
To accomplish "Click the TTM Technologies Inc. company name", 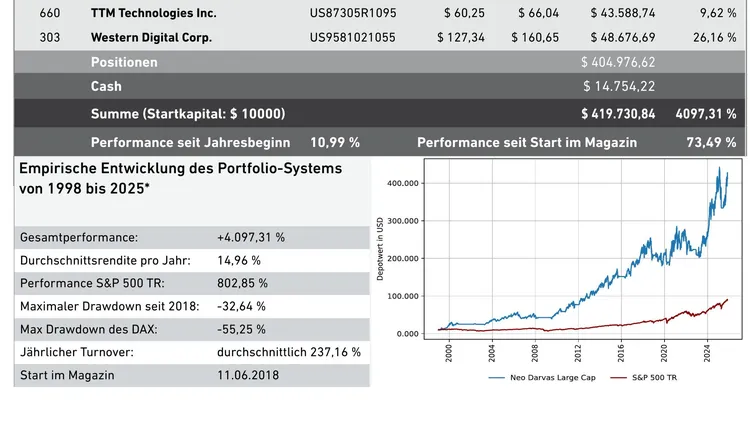I will point(153,14).
